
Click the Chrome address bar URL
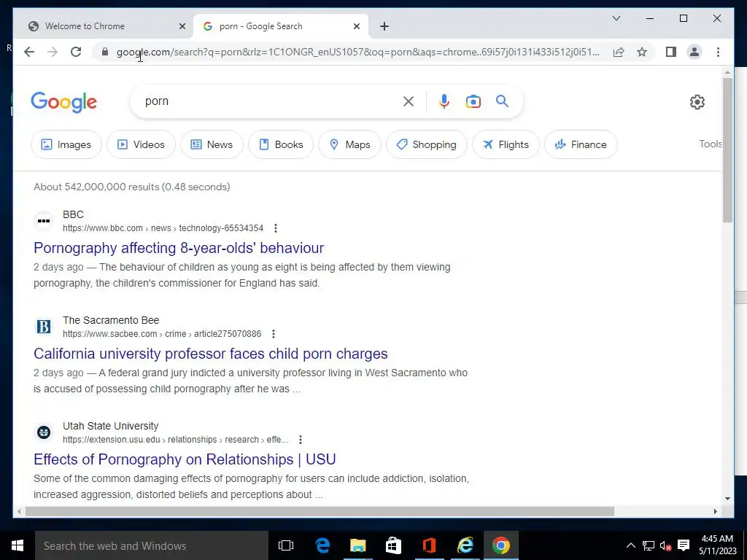[358, 52]
